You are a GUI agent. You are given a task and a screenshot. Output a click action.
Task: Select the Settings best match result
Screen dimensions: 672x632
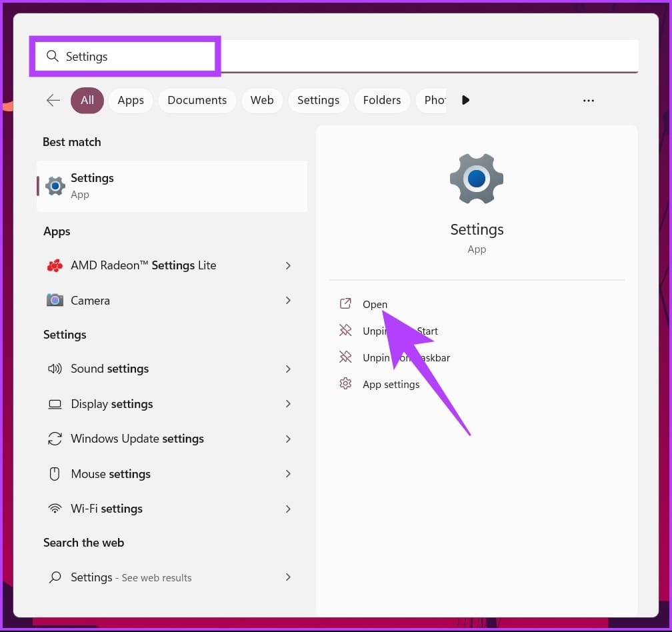click(172, 186)
